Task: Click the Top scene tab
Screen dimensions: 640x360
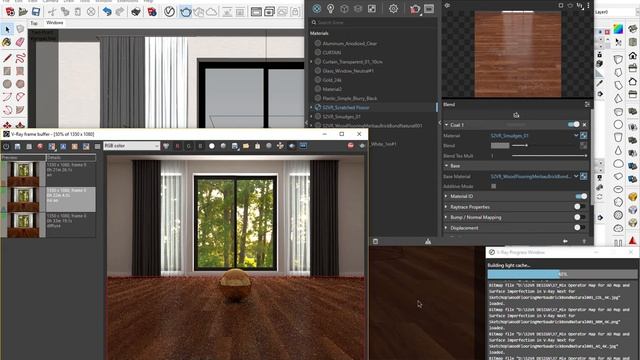Action: (x=34, y=23)
